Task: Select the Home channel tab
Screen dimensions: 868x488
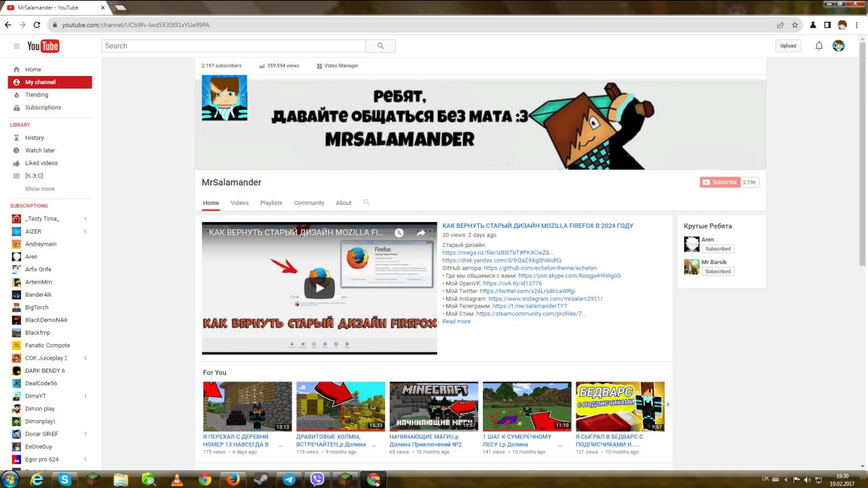Action: pos(211,203)
